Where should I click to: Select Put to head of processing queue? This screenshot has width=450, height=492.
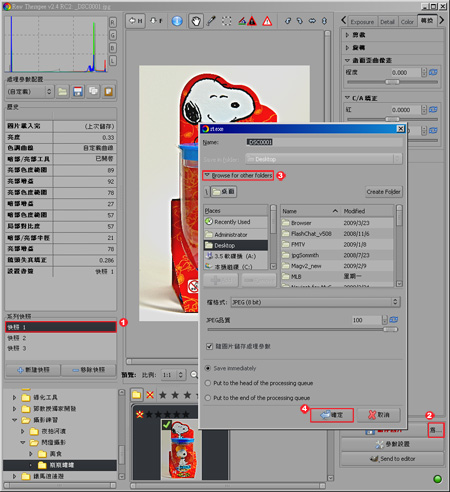[x=208, y=383]
